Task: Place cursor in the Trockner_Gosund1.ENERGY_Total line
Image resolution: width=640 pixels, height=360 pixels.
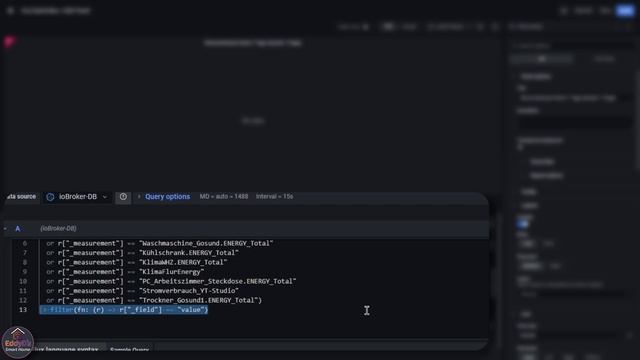Action: [154, 300]
